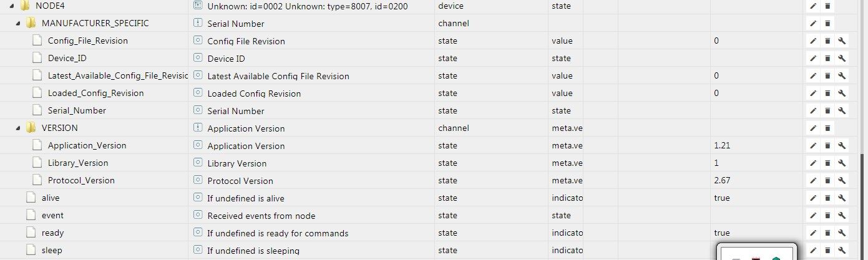Screen dimensions: 868x260
Task: Select the Latest_Available_Config_File_Revision tree item
Action: point(117,76)
